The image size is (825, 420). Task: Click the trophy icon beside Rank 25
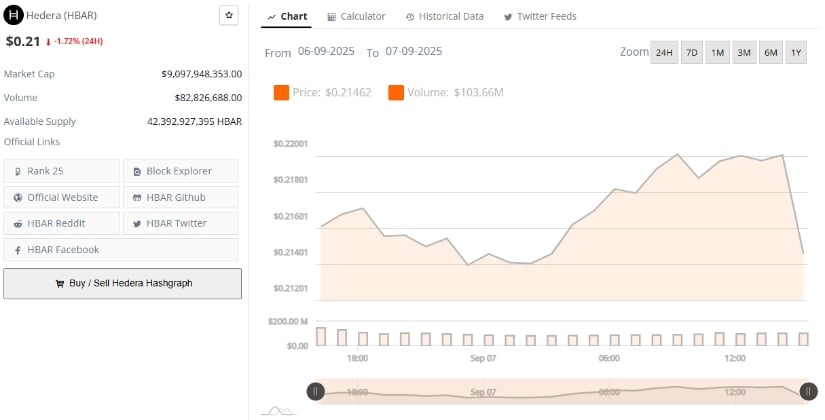tap(18, 172)
